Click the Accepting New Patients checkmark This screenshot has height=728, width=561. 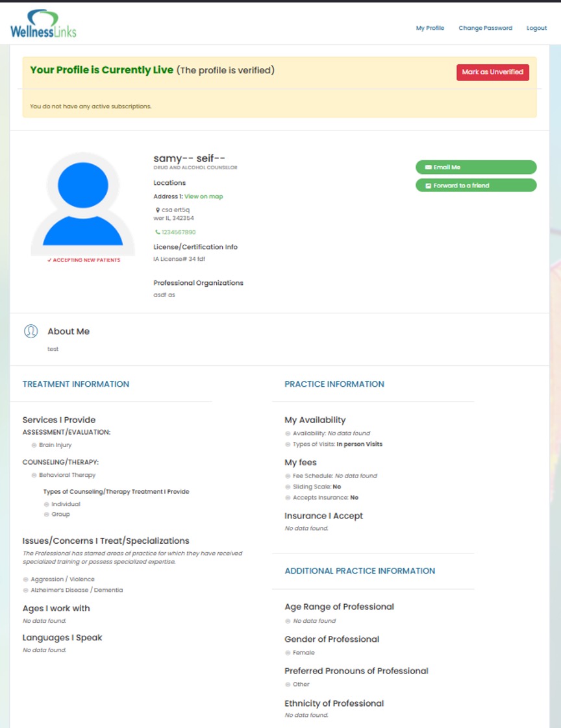point(49,260)
